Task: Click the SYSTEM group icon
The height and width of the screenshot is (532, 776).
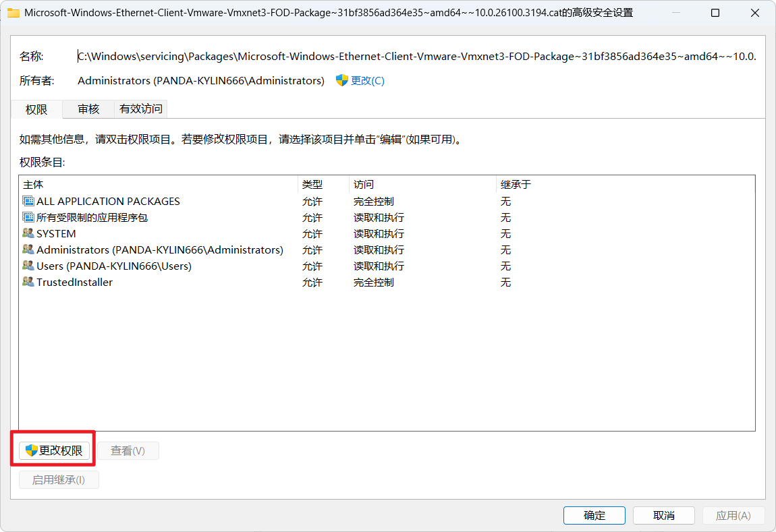Action: point(28,233)
